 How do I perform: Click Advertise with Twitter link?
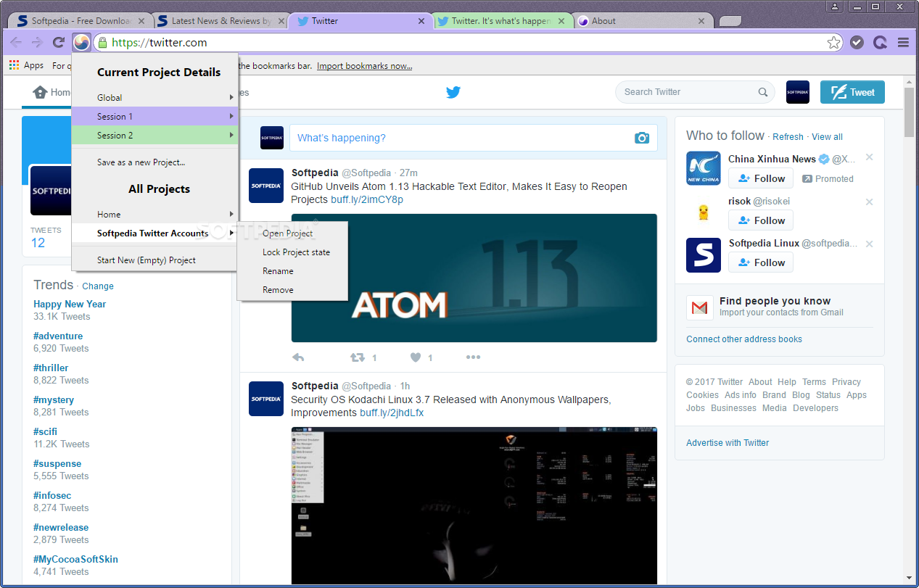click(728, 443)
